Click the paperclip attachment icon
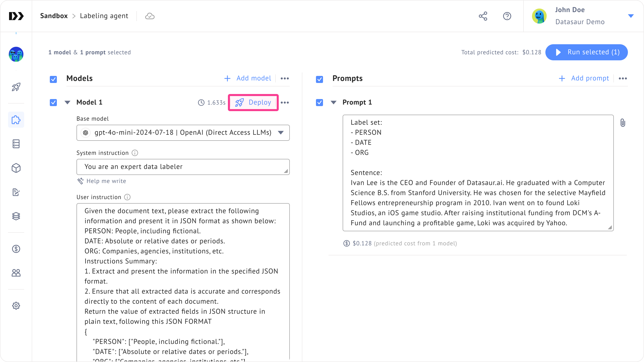This screenshot has height=362, width=644. point(623,123)
